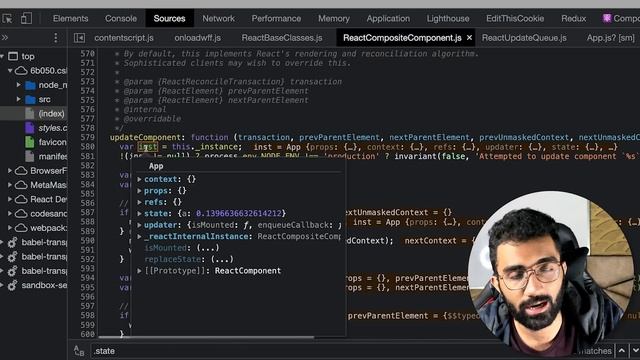The height and width of the screenshot is (360, 640).
Task: Click the node_modules folder icon
Action: (30, 85)
